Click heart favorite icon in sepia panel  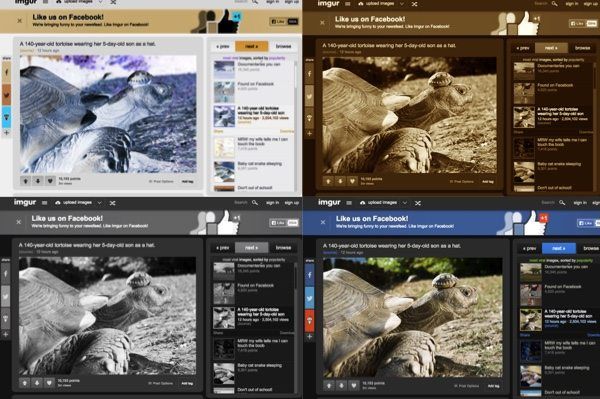point(352,181)
